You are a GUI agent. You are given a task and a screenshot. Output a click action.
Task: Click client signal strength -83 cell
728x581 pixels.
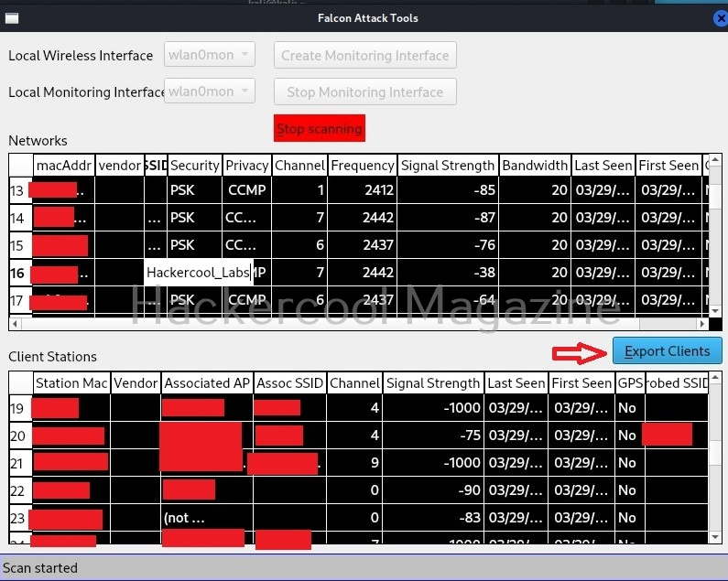pos(433,518)
